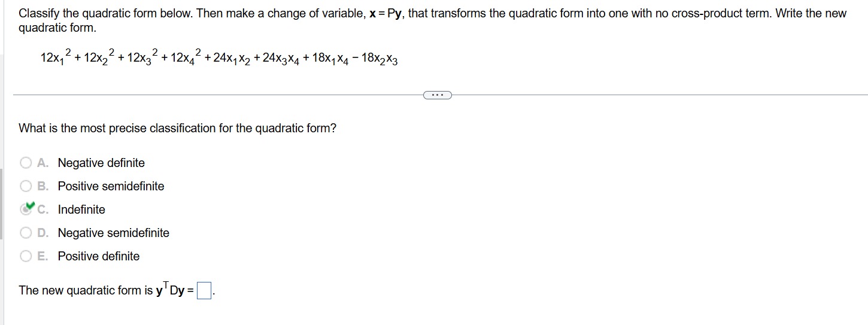Screen dimensions: 868x325
Task: Select radio option A Negative definite
Action: (x=26, y=163)
